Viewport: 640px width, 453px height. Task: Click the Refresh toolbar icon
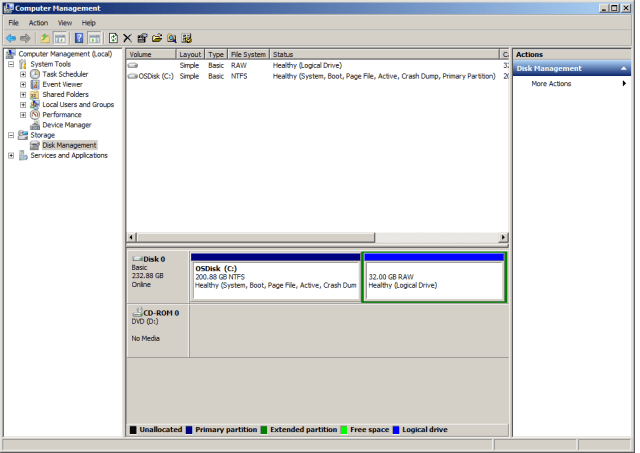(113, 38)
